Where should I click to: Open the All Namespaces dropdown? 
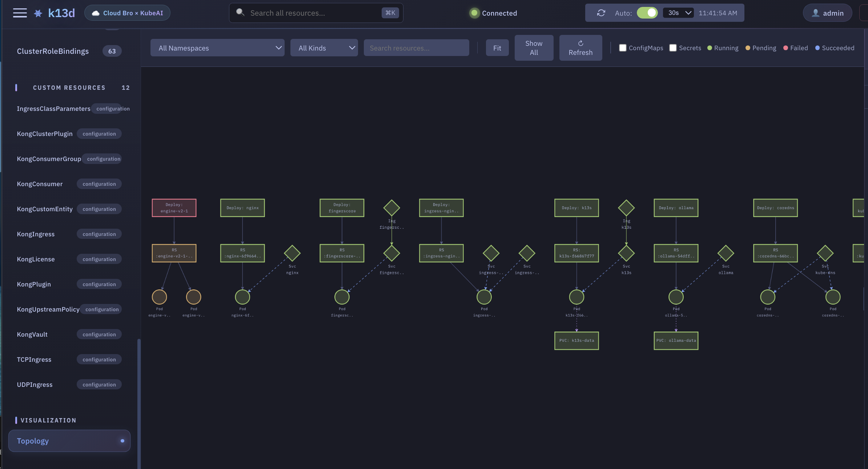(x=217, y=48)
